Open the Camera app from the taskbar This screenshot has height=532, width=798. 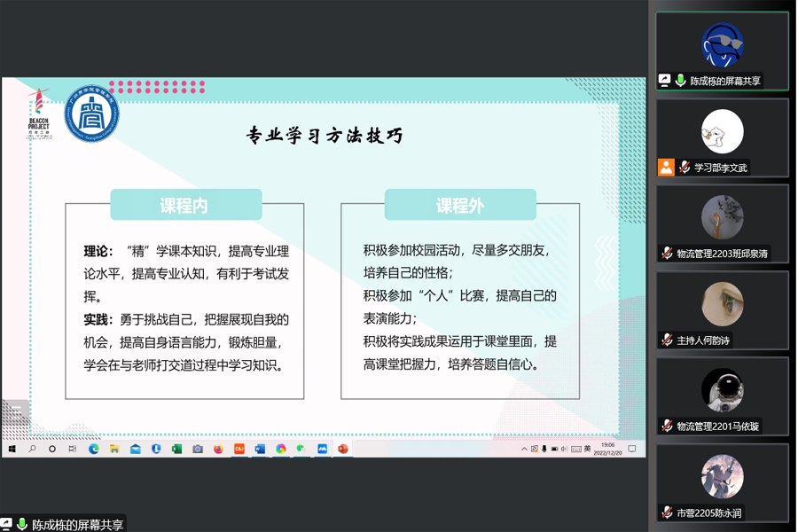pos(196,449)
